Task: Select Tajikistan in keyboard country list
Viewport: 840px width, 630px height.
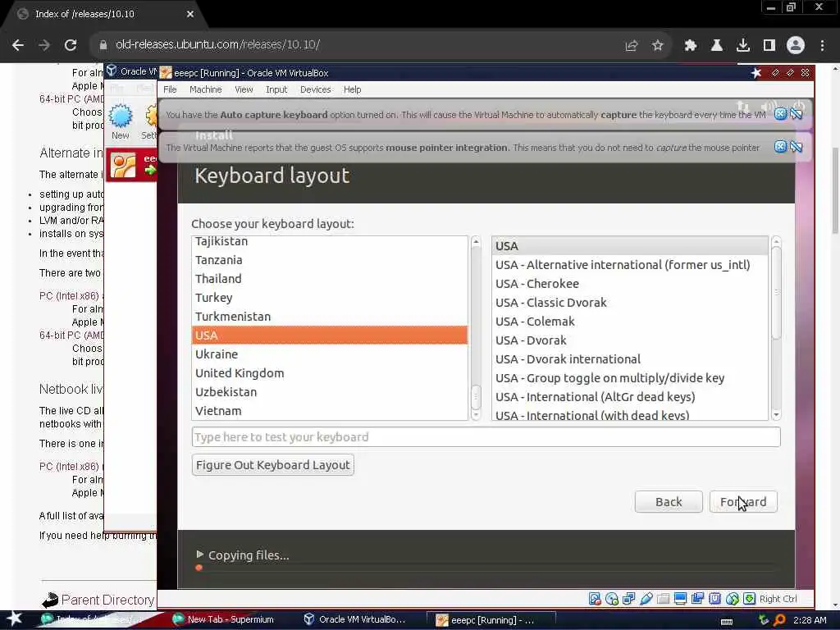Action: click(x=330, y=242)
